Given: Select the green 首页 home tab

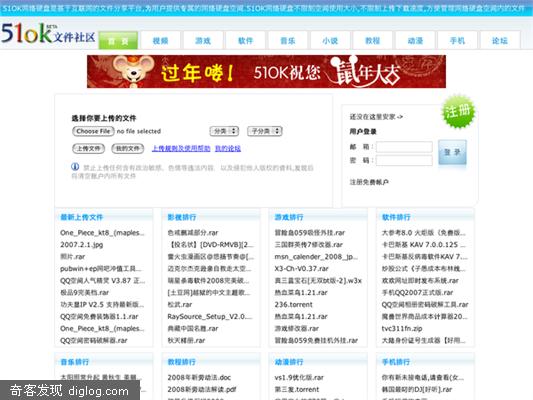Looking at the screenshot, I should [118, 40].
